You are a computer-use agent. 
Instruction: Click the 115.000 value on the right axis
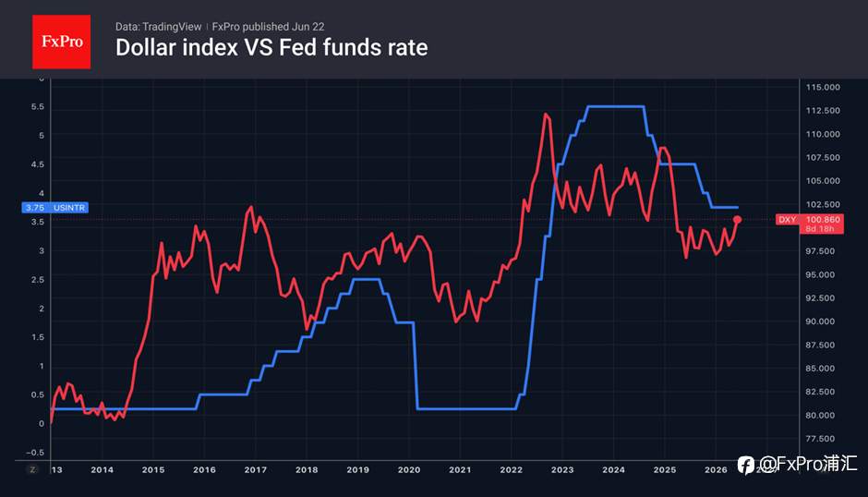pos(823,87)
